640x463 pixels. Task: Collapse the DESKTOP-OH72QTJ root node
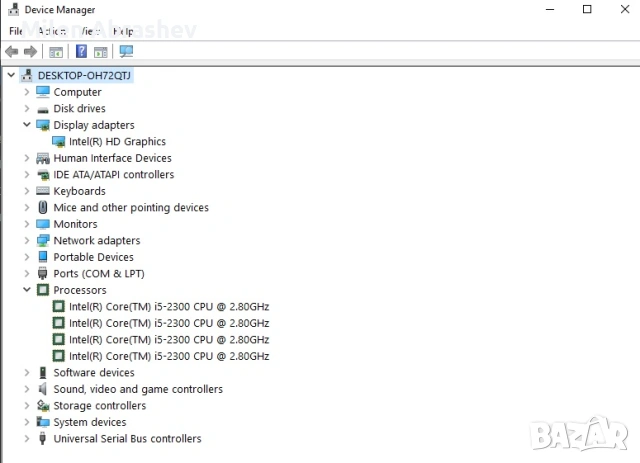[x=11, y=76]
